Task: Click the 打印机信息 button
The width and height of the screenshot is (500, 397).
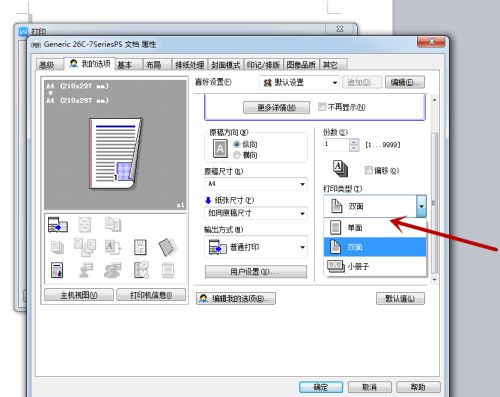Action: [x=151, y=295]
